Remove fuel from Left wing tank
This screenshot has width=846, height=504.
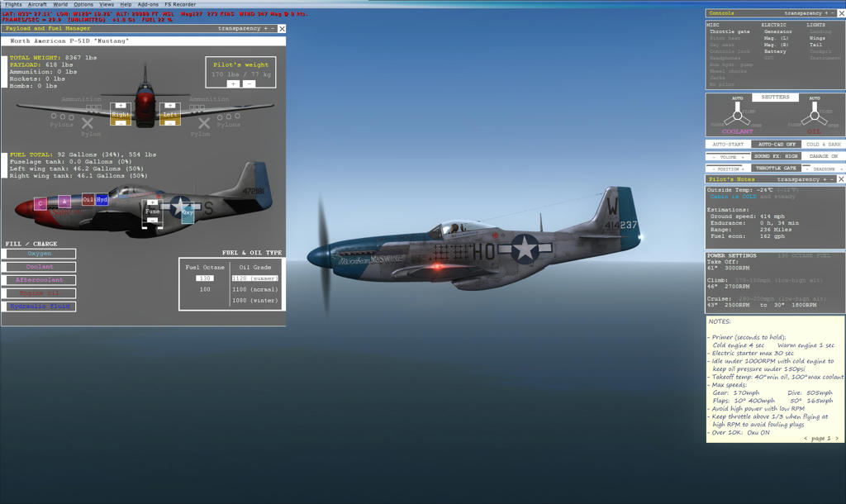pyautogui.click(x=169, y=123)
